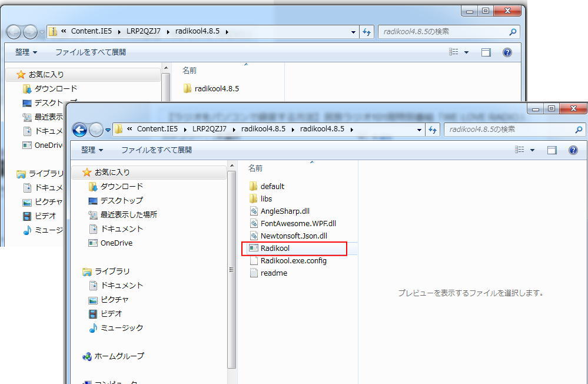Change view icon in front window toolbar

pos(519,150)
